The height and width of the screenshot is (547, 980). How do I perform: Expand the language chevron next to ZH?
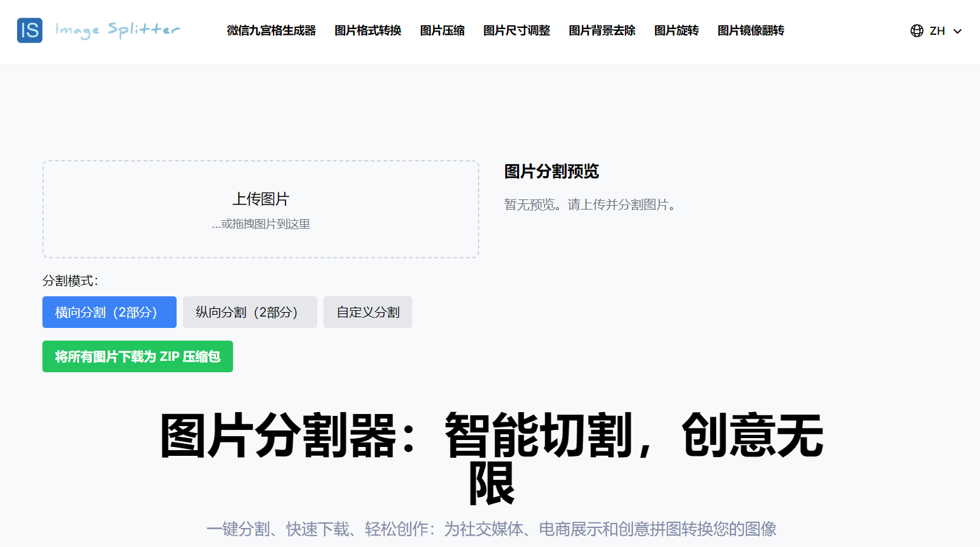click(x=957, y=31)
